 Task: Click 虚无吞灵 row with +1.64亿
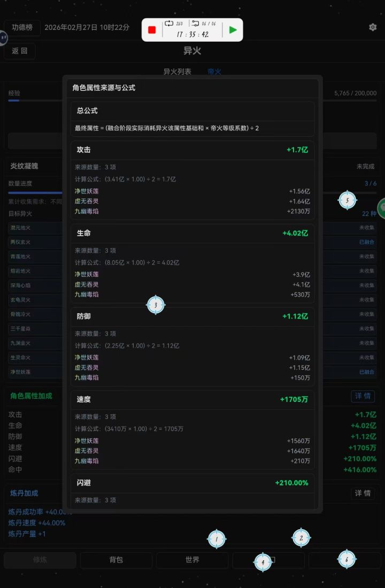[x=192, y=202]
